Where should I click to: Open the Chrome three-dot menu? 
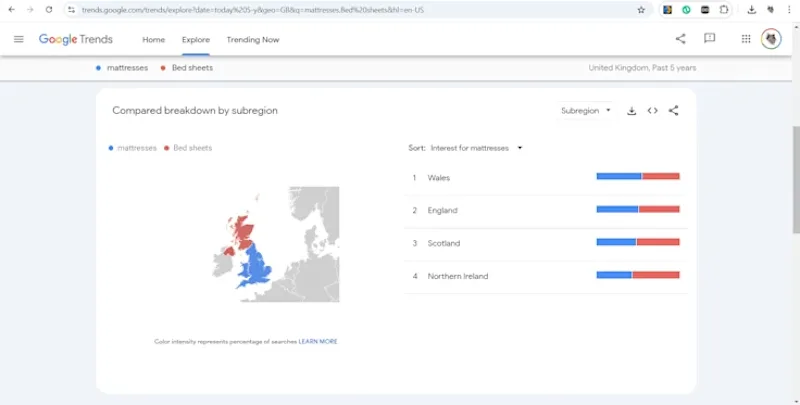[x=789, y=10]
